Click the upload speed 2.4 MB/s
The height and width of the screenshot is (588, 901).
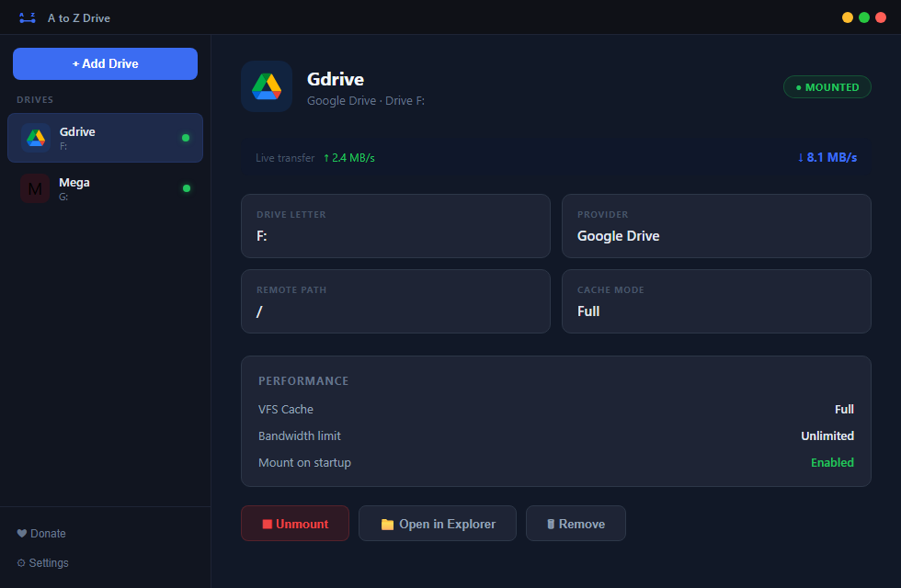click(348, 158)
